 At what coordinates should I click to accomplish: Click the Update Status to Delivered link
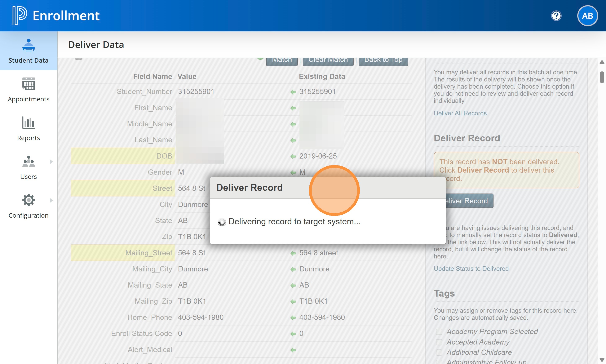coord(471,268)
